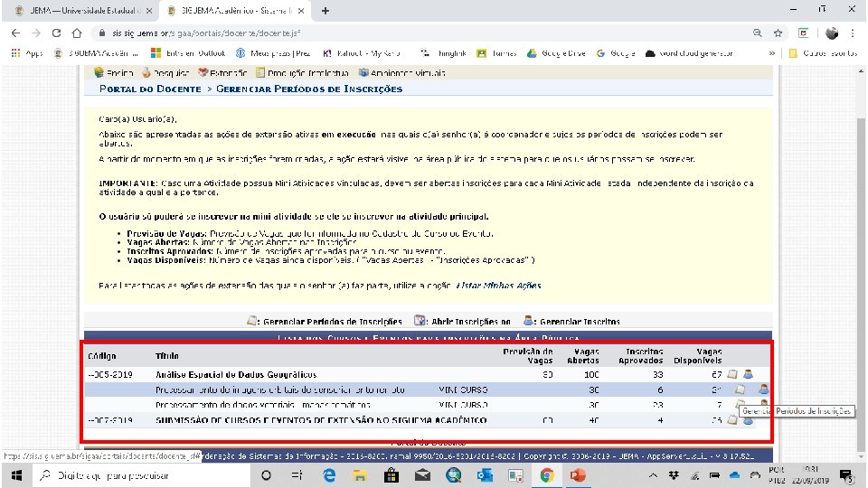Close the SIGUEMA Acadêmico tab

pos(301,11)
